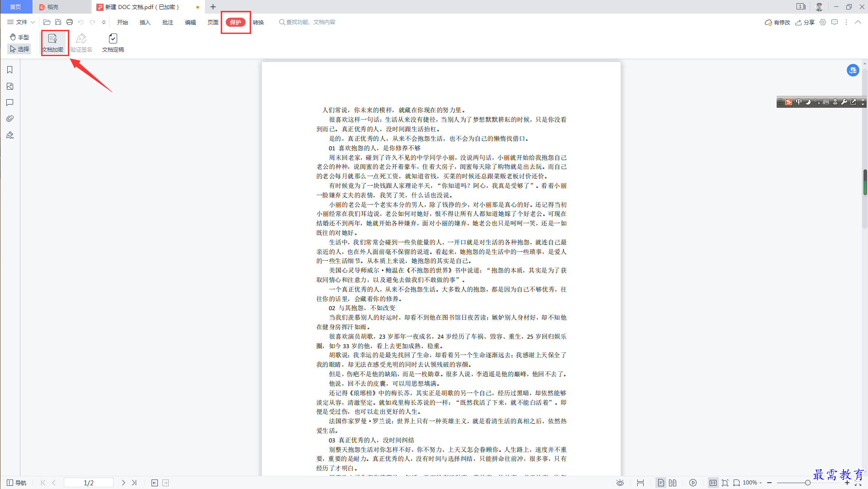Set actual size 1:1 zoom
The width and height of the screenshot is (868, 489).
tap(713, 483)
